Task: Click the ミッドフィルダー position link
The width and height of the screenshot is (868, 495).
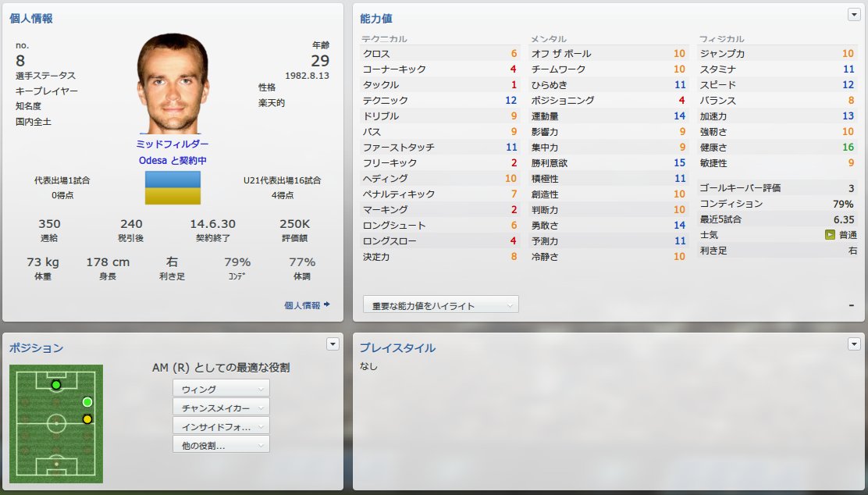Action: (173, 144)
